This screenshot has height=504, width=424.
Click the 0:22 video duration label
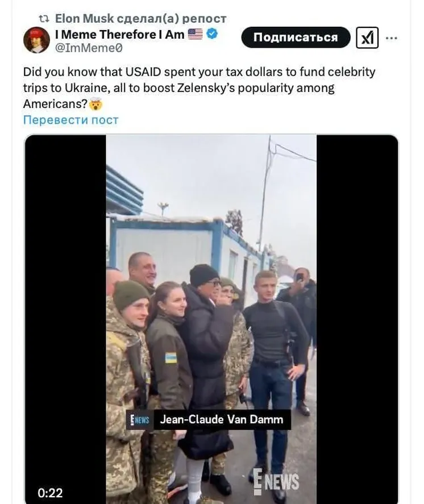50,493
